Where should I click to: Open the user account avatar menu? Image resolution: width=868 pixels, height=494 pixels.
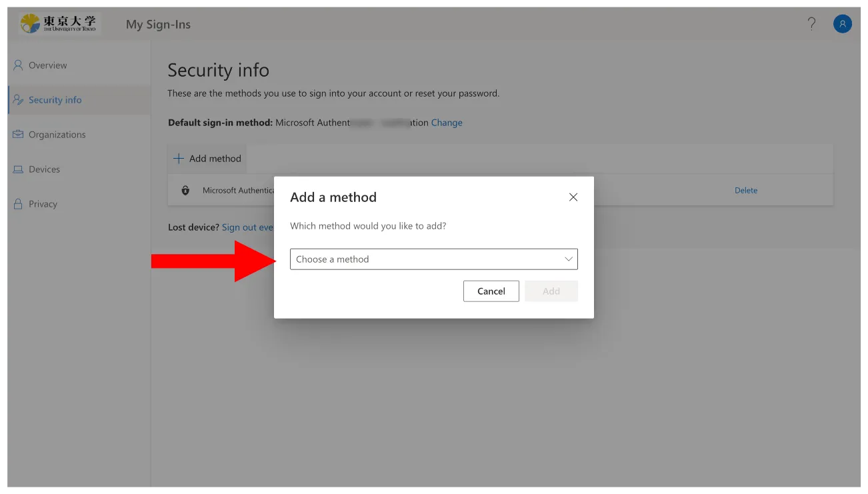tap(842, 24)
